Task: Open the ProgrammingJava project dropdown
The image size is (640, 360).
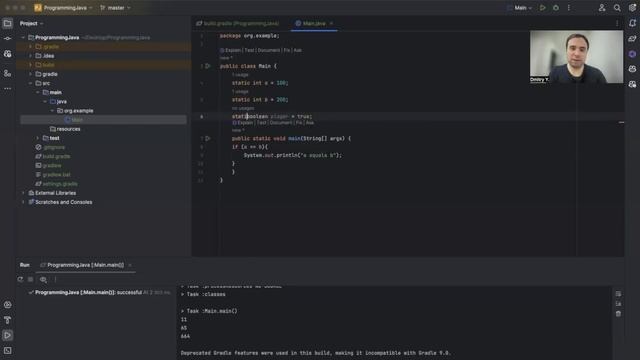Action: 64,8
